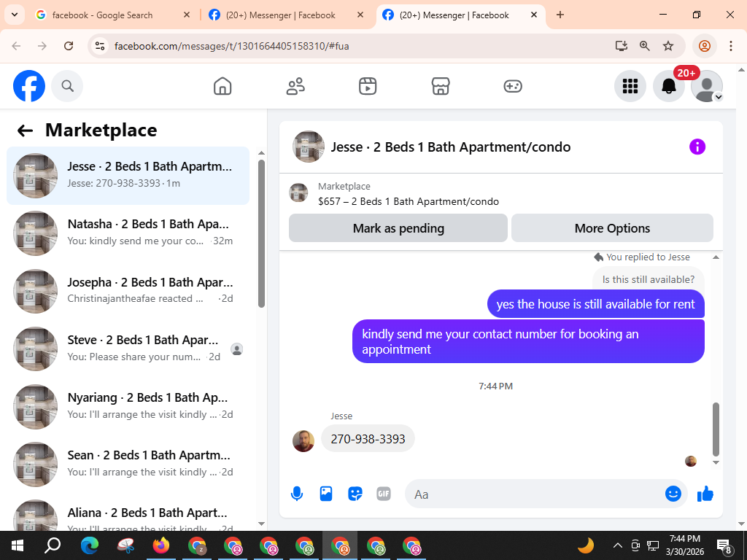
Task: Open Windows taskbar search
Action: coord(53,545)
